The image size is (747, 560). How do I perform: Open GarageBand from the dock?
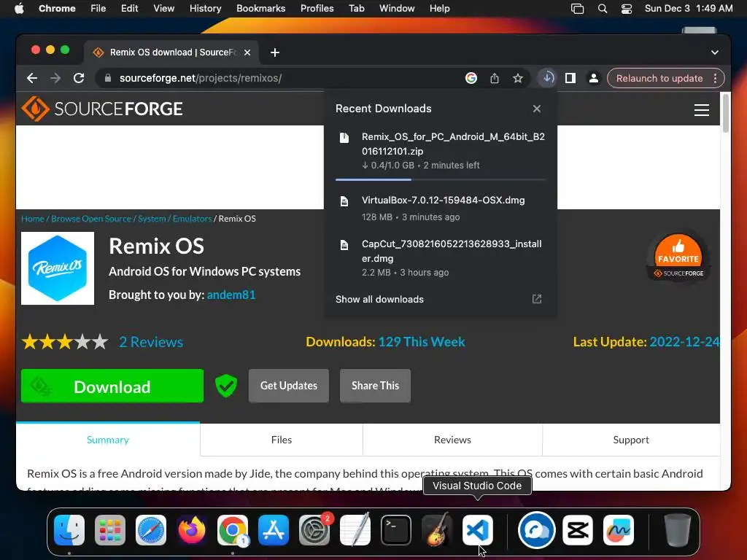[437, 529]
